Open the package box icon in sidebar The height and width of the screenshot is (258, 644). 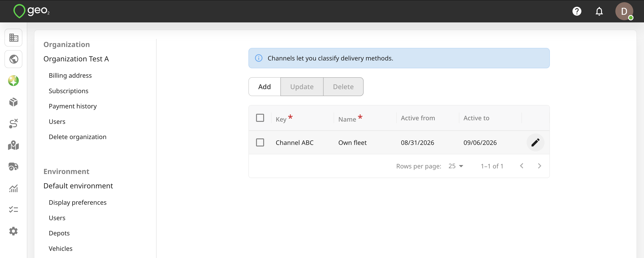pyautogui.click(x=13, y=102)
